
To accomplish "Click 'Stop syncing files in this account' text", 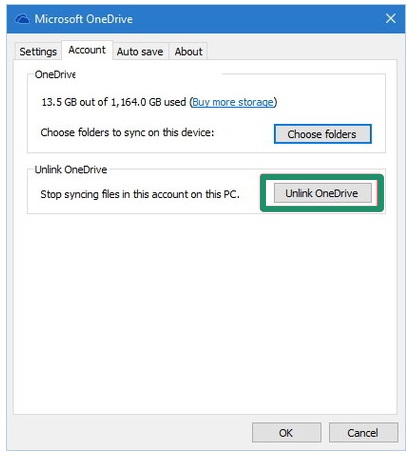I will [x=140, y=194].
